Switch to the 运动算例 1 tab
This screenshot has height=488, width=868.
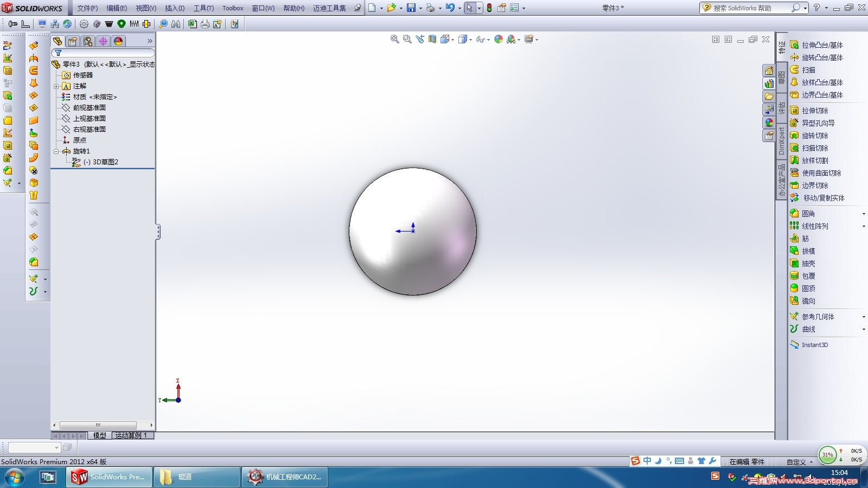(x=131, y=435)
